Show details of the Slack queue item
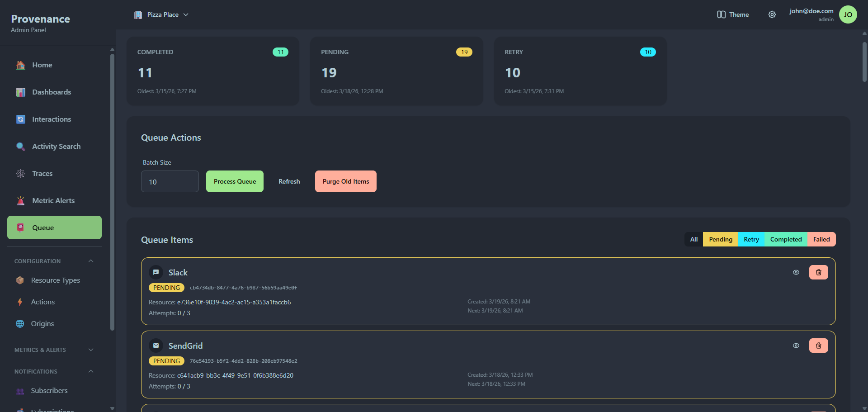Image resolution: width=868 pixels, height=412 pixels. (796, 272)
